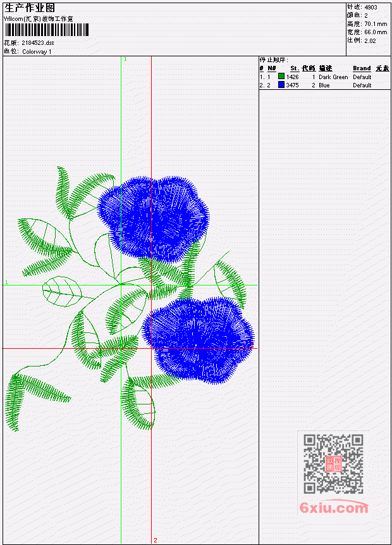392x545 pixels.
Task: Click the red marker 2 at bottom line
Action: pyautogui.click(x=155, y=541)
